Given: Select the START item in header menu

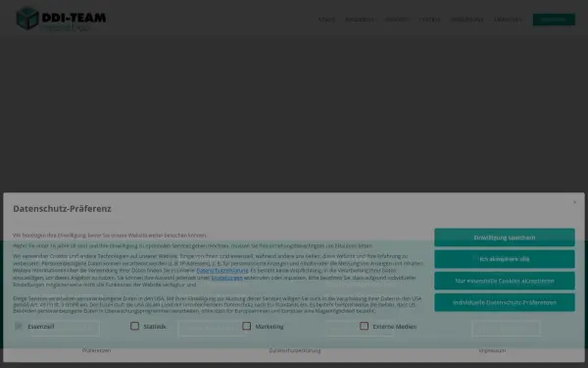Looking at the screenshot, I should point(326,20).
